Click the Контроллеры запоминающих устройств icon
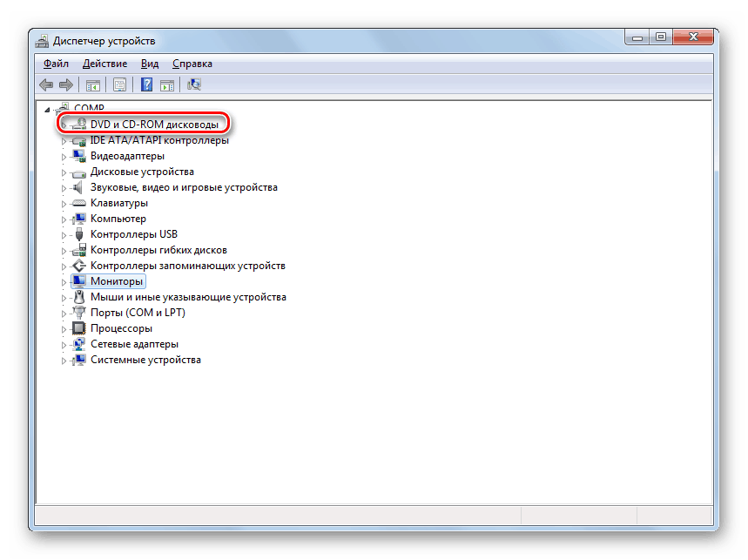Screen dimensions: 748x560 pos(78,266)
